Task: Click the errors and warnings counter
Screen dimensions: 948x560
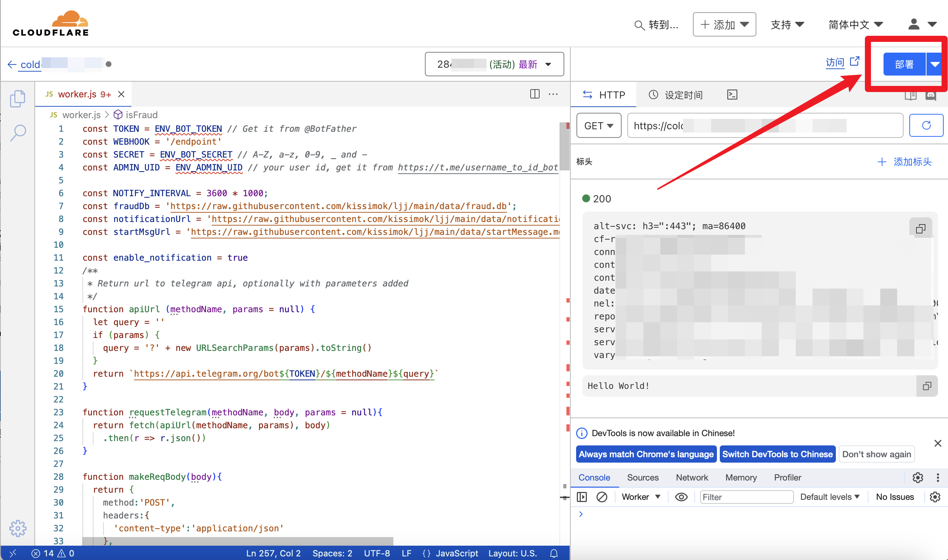Action: click(x=53, y=553)
